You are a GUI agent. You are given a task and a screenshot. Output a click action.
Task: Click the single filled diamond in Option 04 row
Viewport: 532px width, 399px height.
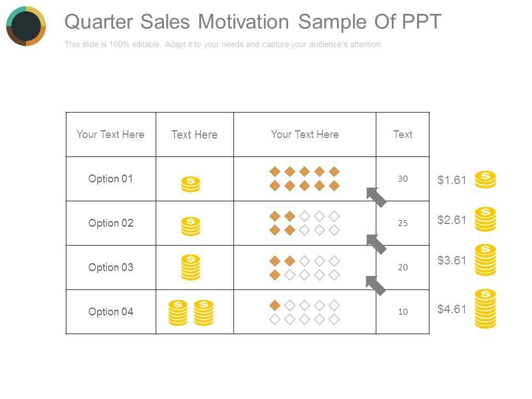click(274, 305)
